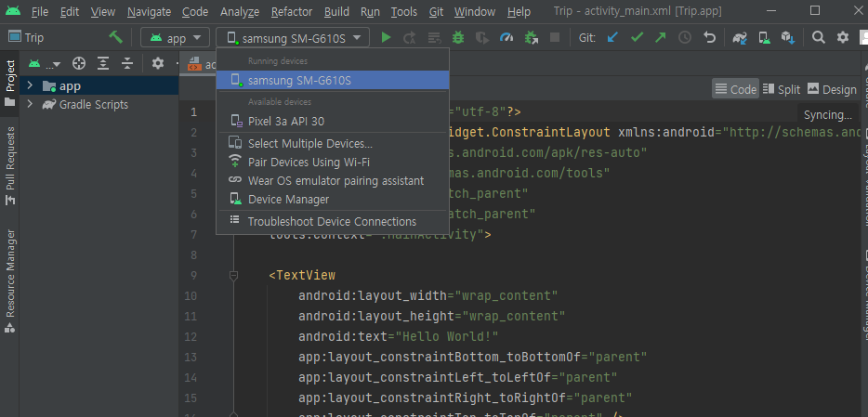Viewport: 868px width, 417px height.
Task: Collapse the TextView tag fold marker
Action: [x=233, y=275]
